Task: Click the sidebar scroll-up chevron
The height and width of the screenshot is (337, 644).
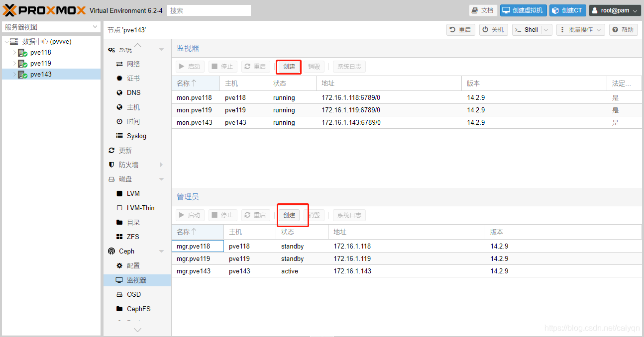Action: click(138, 45)
